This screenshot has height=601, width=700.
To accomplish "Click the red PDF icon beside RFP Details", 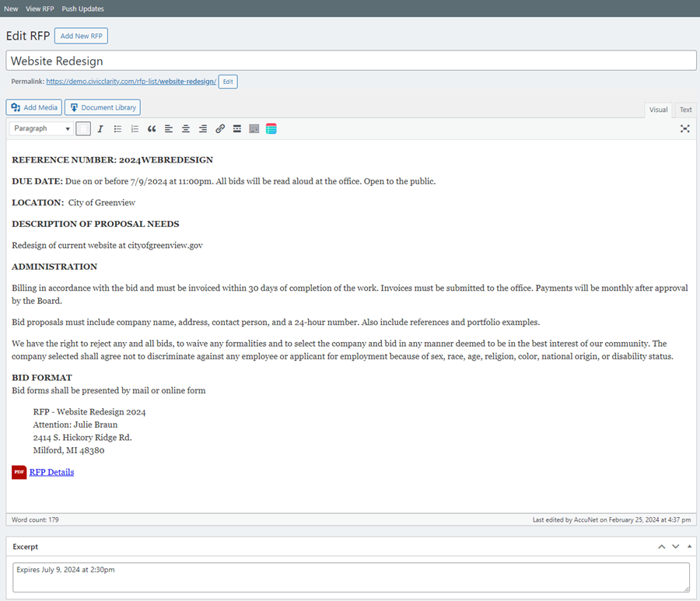I will click(19, 472).
